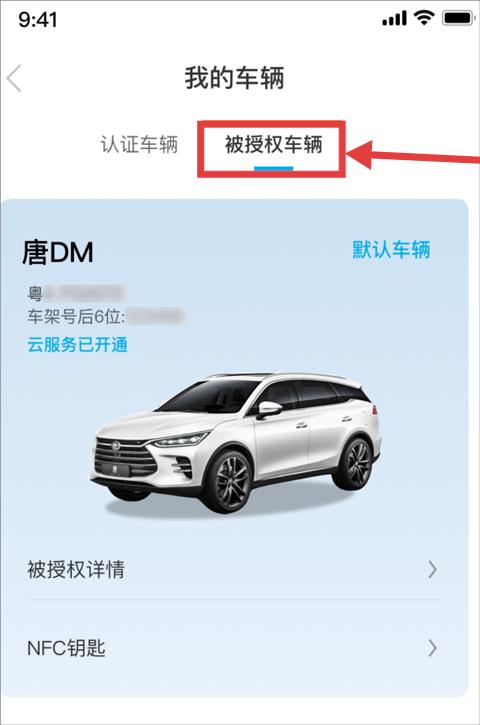Tap the Wi-Fi status icon
The height and width of the screenshot is (725, 480).
coord(424,18)
